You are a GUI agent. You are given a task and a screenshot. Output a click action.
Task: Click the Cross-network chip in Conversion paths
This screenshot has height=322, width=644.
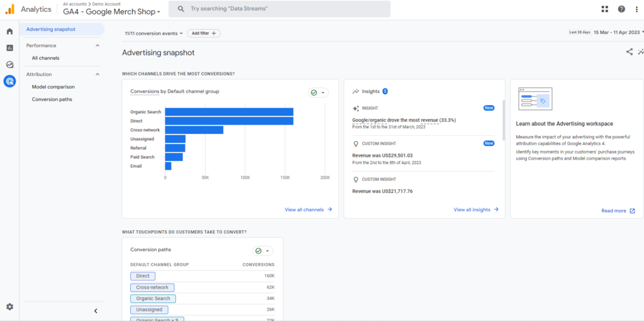click(152, 287)
